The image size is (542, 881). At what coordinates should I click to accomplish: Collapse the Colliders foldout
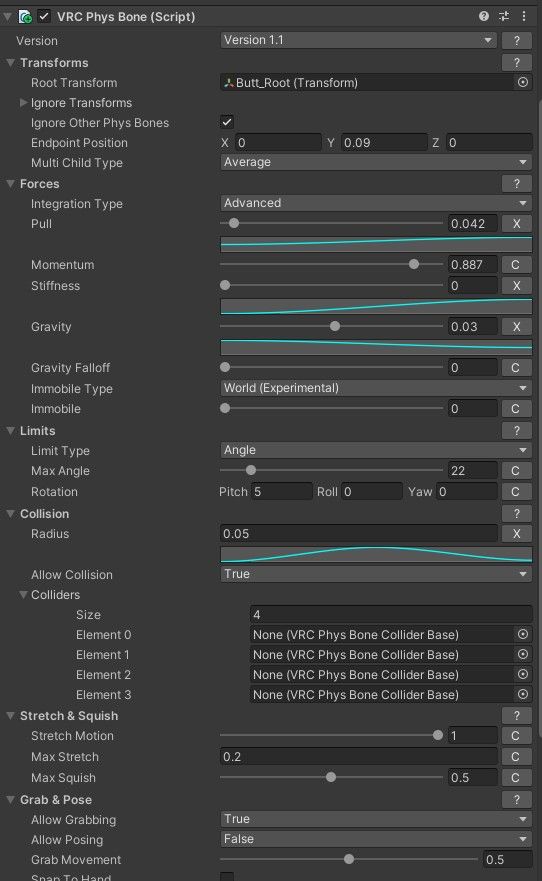click(x=24, y=594)
